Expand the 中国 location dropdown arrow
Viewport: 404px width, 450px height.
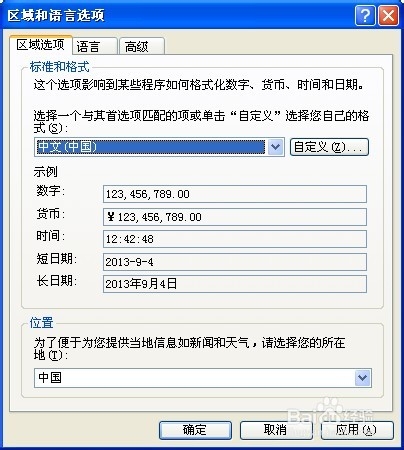pos(363,378)
